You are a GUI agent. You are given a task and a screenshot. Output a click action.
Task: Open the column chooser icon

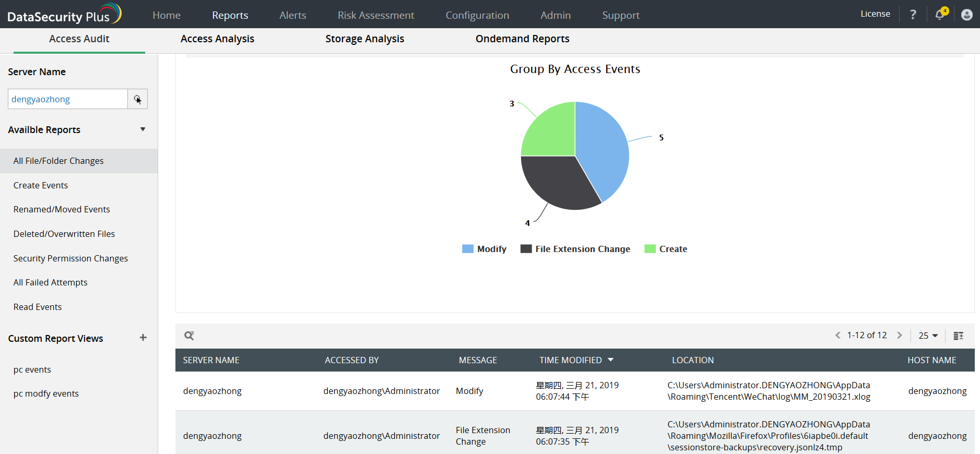(x=958, y=336)
